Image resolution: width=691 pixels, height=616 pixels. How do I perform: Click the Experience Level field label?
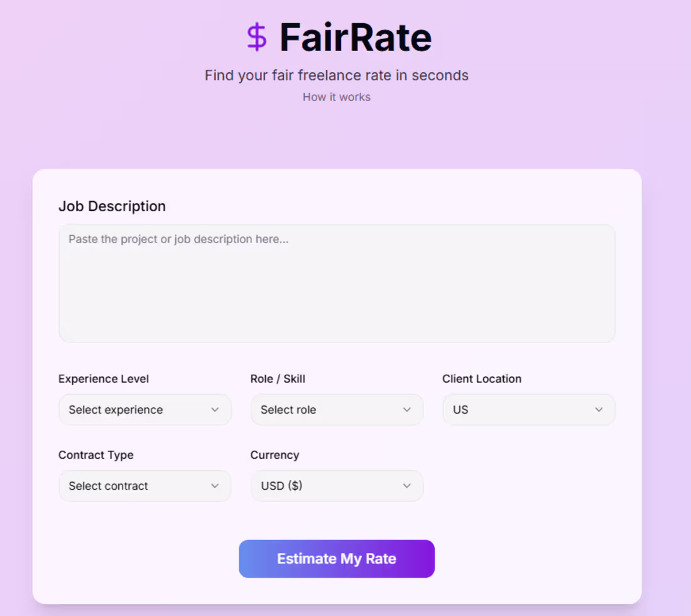(x=104, y=379)
